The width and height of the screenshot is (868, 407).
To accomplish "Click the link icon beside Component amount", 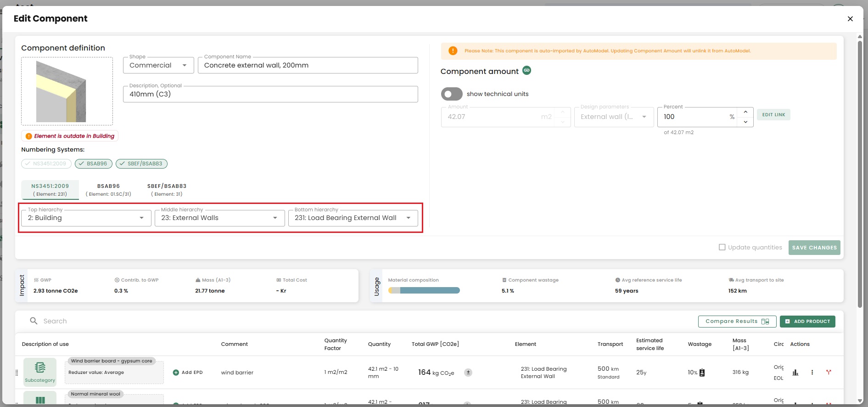I will point(527,70).
